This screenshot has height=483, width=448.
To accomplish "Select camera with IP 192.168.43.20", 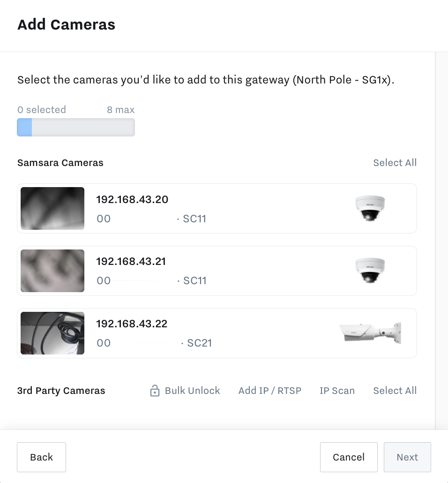I will (217, 208).
